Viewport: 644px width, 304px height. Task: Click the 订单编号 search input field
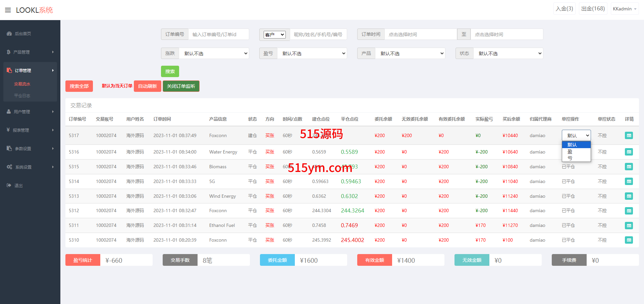pyautogui.click(x=218, y=34)
